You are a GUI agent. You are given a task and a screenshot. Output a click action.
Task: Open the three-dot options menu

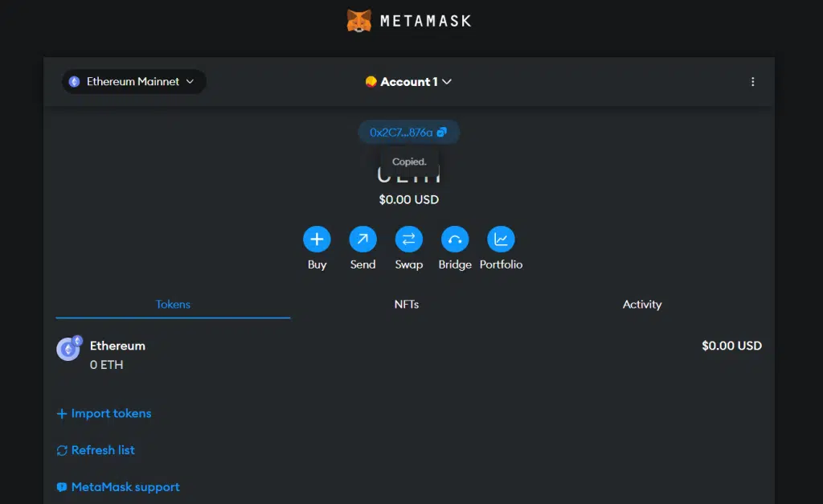[752, 82]
